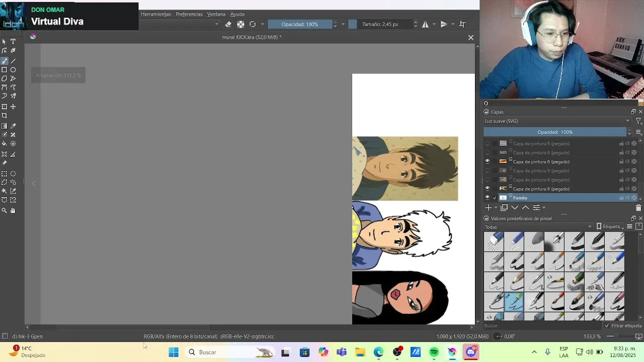Add a new layer with plus button

pos(488,207)
